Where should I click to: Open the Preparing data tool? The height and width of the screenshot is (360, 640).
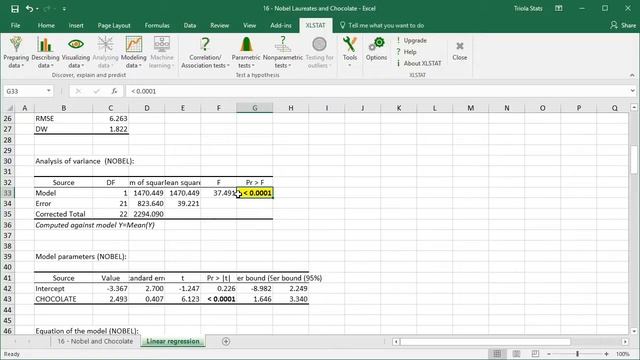(x=16, y=52)
